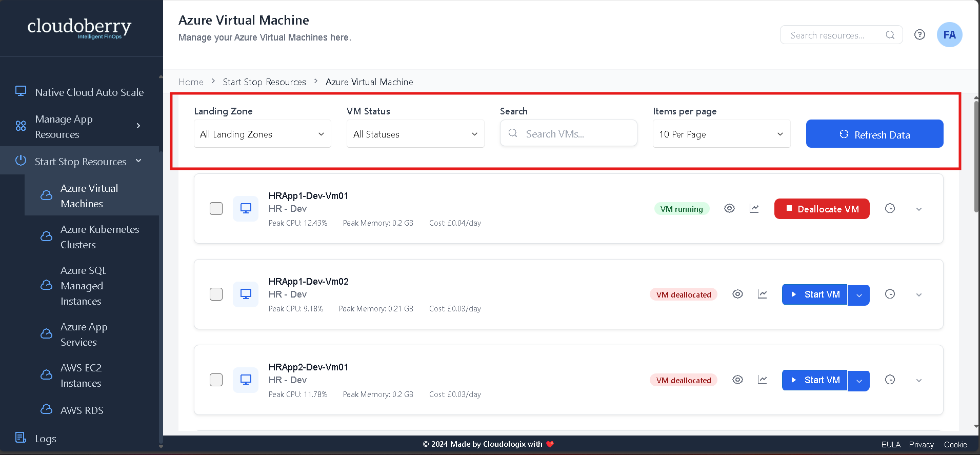Start VM HRApp2-Dev-Vm01

[x=814, y=380]
